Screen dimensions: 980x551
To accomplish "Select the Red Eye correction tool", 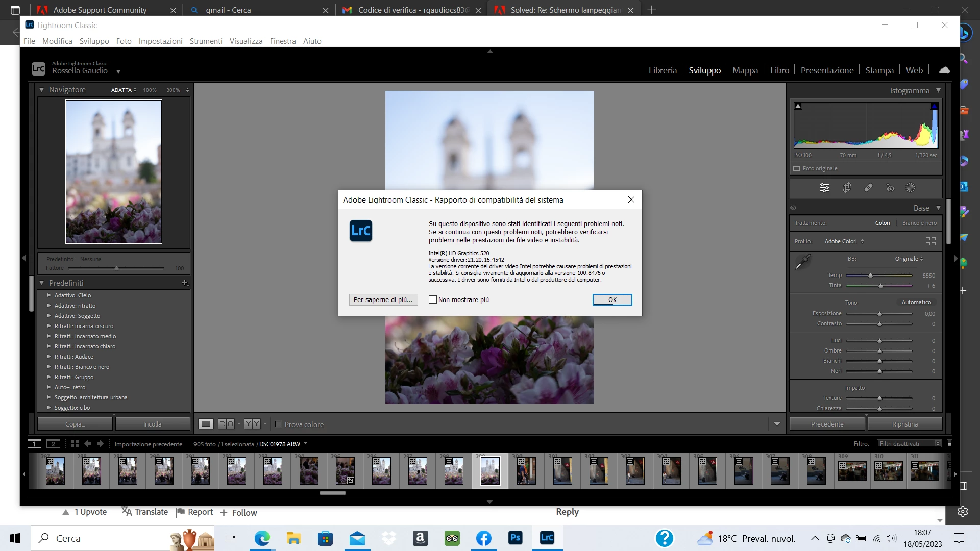I will [890, 188].
